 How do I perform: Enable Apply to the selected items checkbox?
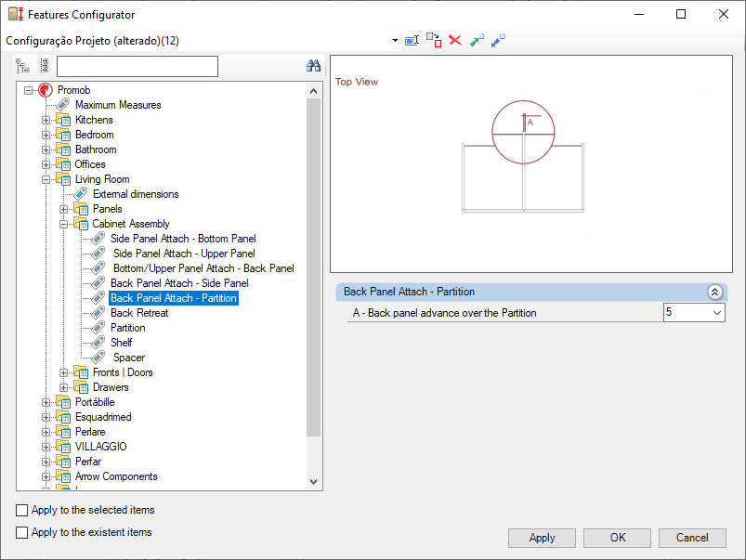click(x=22, y=510)
